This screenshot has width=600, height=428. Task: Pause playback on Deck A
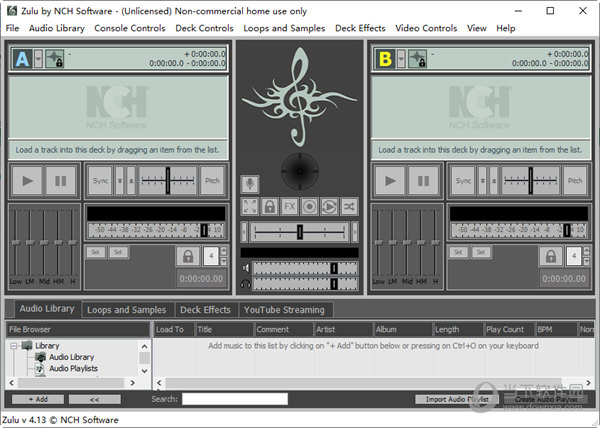tap(61, 181)
